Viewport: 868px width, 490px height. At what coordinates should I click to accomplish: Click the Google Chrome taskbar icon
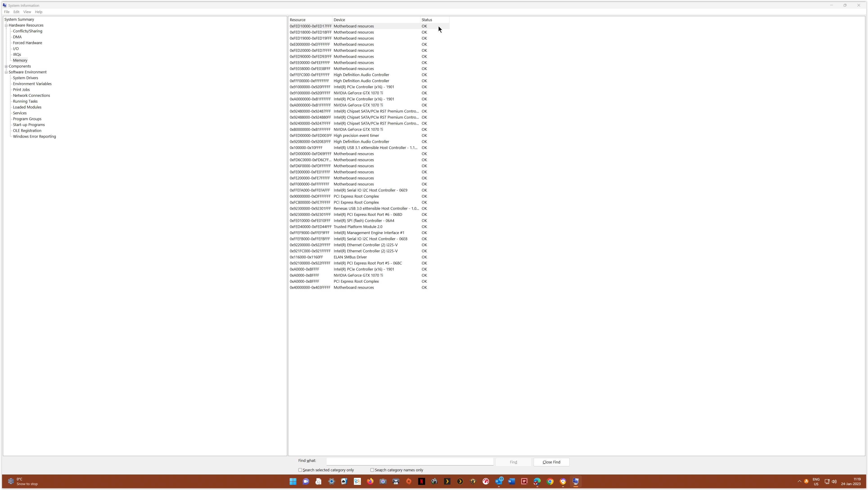point(550,481)
